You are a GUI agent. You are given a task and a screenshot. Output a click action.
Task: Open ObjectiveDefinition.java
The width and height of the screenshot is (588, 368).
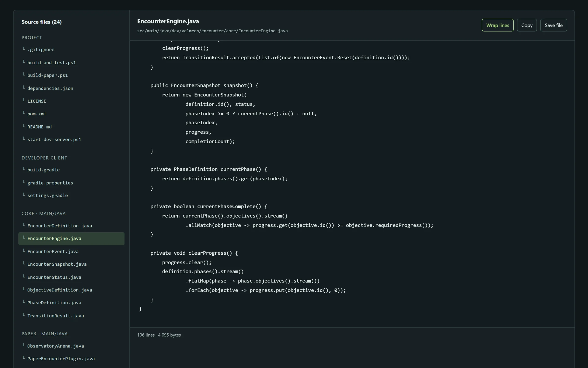71,290
